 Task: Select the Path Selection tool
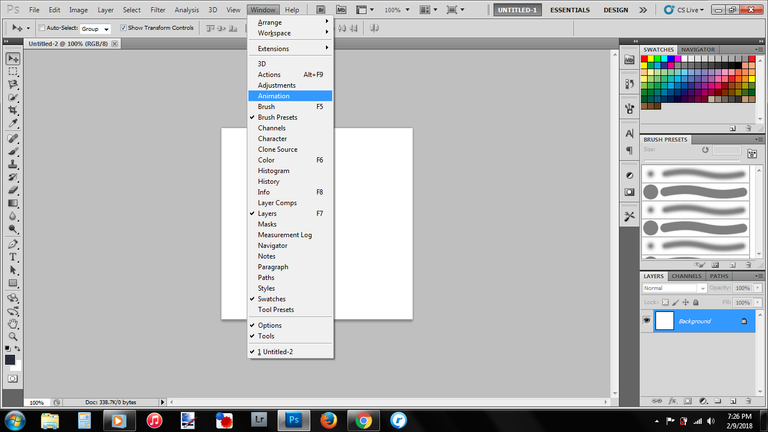click(13, 270)
